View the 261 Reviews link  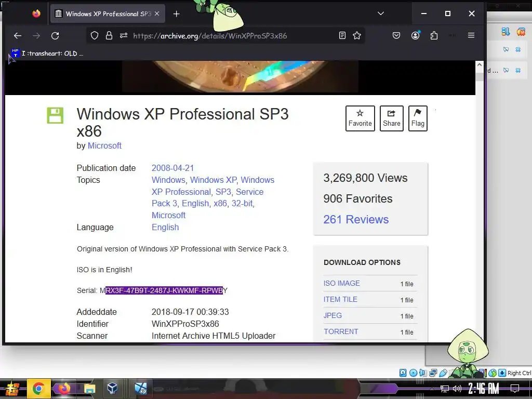pos(356,220)
